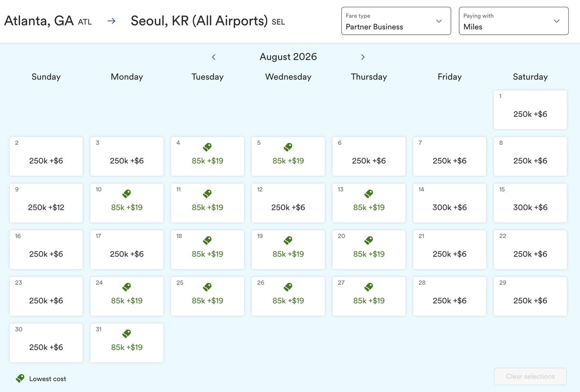Click the Seoul, KR destination text
The image size is (580, 392).
coord(199,21)
